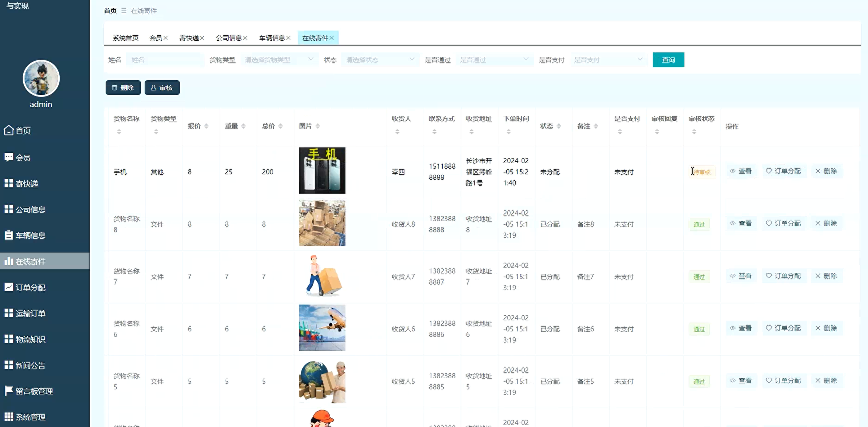View the 货物名称5 row
Screen dimensions: 868x427
click(741, 380)
